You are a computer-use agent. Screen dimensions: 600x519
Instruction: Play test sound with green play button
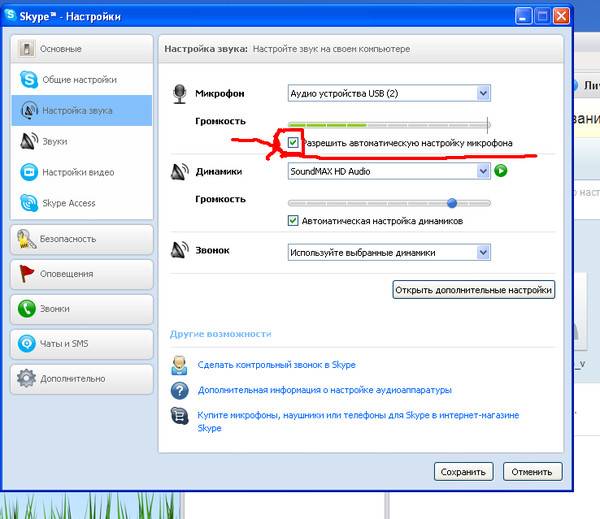pyautogui.click(x=501, y=170)
